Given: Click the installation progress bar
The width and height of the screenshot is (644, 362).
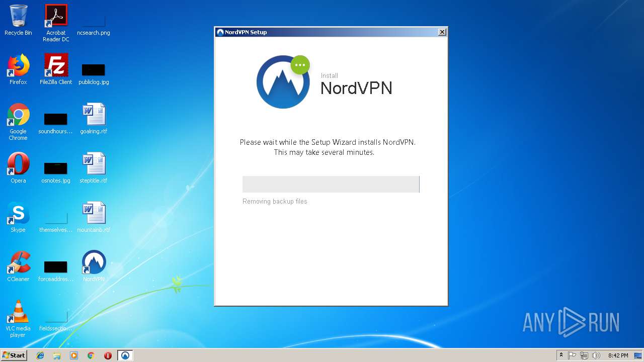Looking at the screenshot, I should tap(331, 184).
